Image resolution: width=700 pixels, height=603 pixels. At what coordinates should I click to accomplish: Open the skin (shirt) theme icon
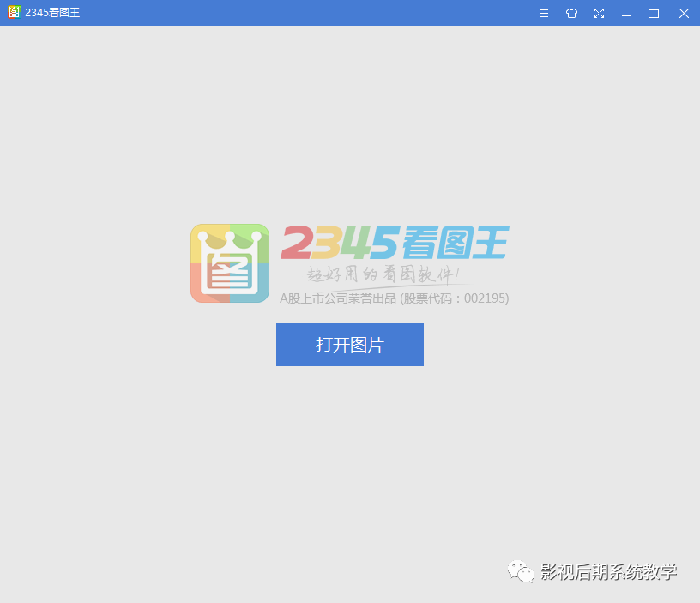571,14
